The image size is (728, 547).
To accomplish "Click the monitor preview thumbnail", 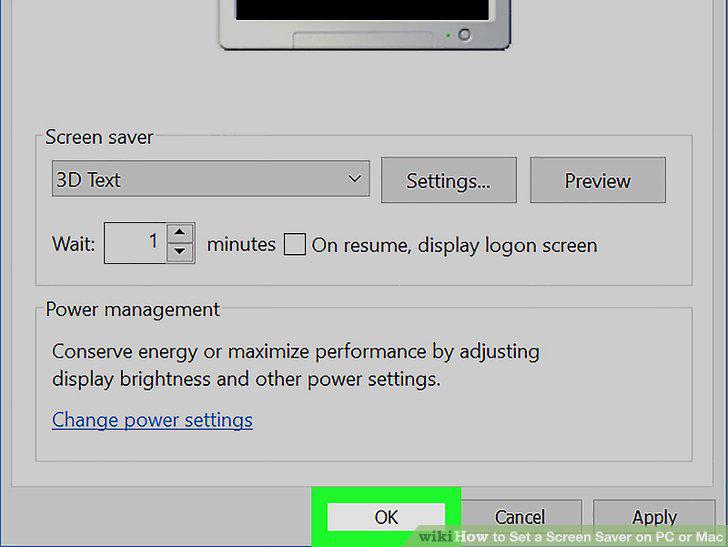I will (x=364, y=25).
